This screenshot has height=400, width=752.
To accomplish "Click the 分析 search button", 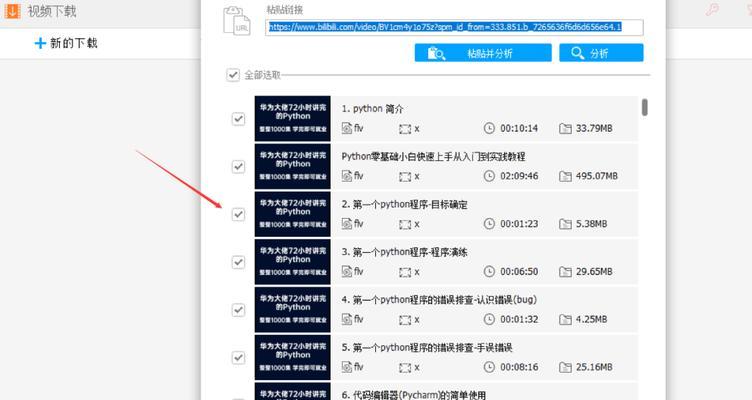I will pos(601,53).
